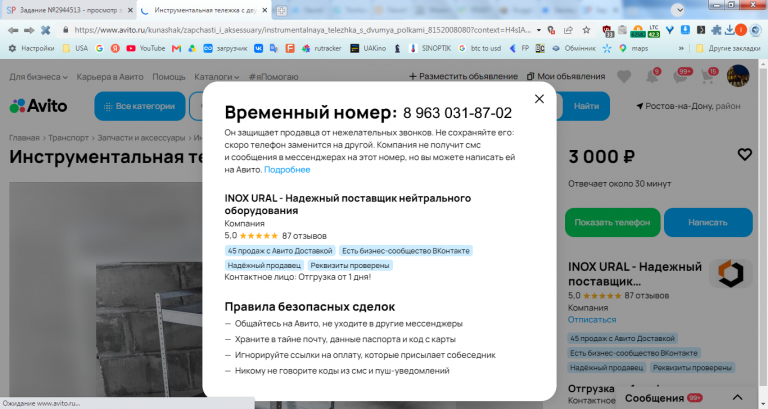Bookmark this page star icon
Image resolution: width=768 pixels, height=409 pixels.
pyautogui.click(x=586, y=30)
